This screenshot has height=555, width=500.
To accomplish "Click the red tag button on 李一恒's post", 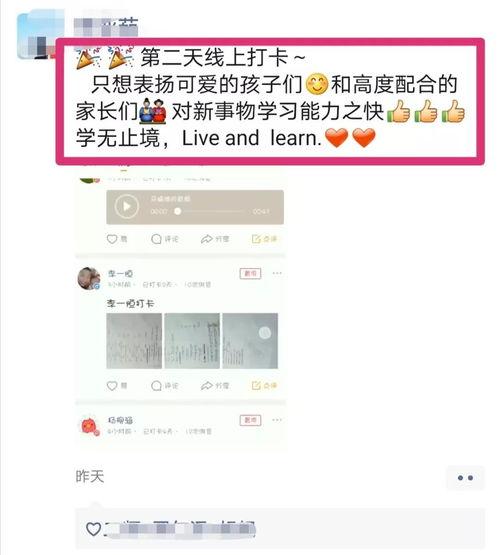I will point(250,274).
